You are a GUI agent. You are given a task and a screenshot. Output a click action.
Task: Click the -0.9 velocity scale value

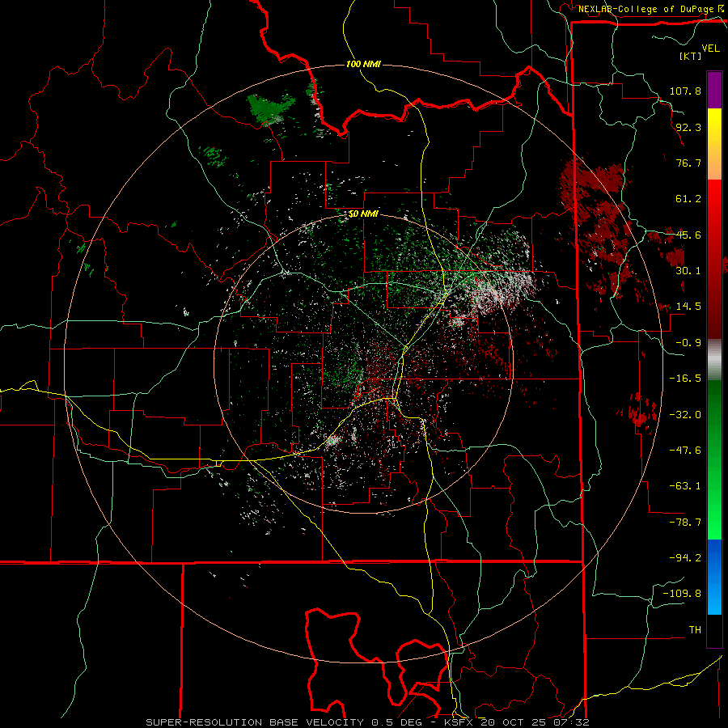coord(688,343)
